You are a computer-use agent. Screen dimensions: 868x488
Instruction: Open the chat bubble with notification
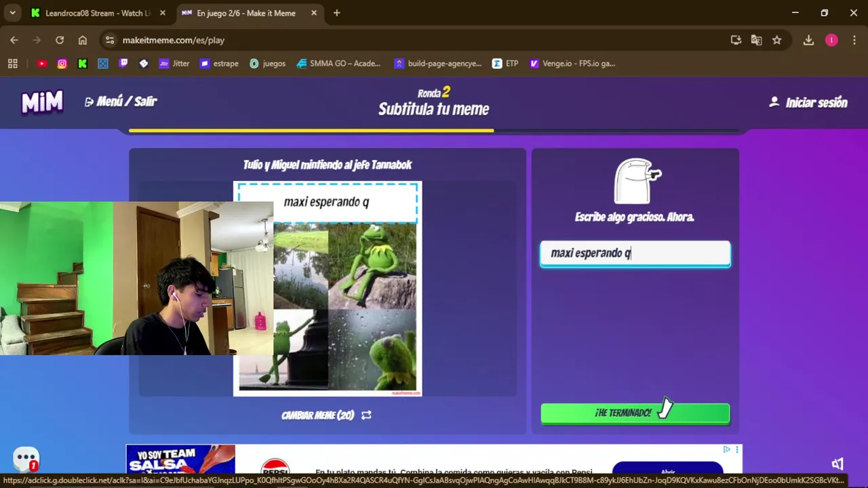pyautogui.click(x=26, y=460)
